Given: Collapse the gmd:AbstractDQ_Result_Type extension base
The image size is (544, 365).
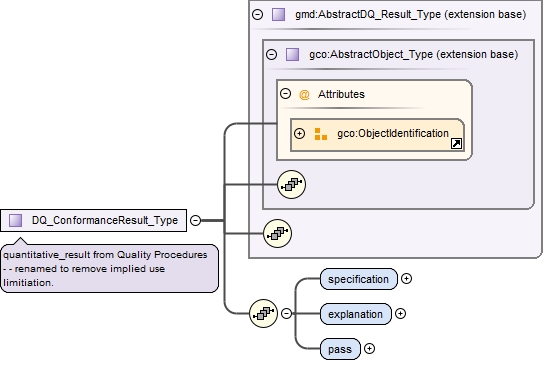Looking at the screenshot, I should (x=257, y=15).
